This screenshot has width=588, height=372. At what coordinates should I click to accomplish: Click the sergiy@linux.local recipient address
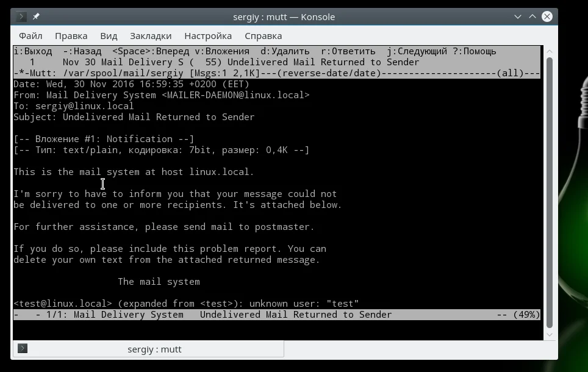pyautogui.click(x=84, y=106)
